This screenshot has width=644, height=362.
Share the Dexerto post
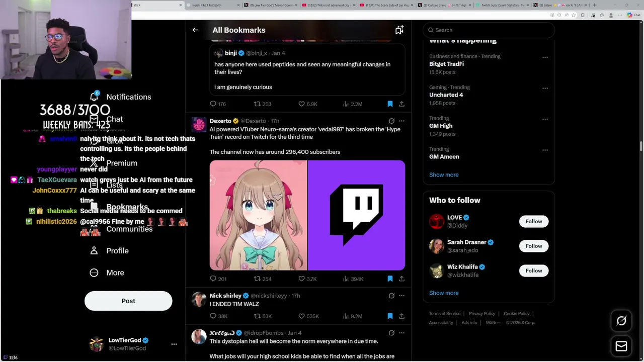coord(401,279)
